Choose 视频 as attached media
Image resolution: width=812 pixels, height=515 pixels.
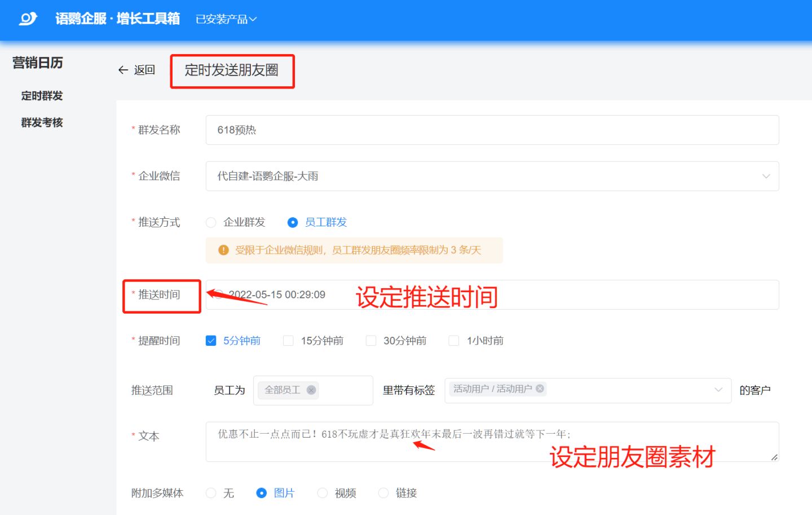[323, 493]
